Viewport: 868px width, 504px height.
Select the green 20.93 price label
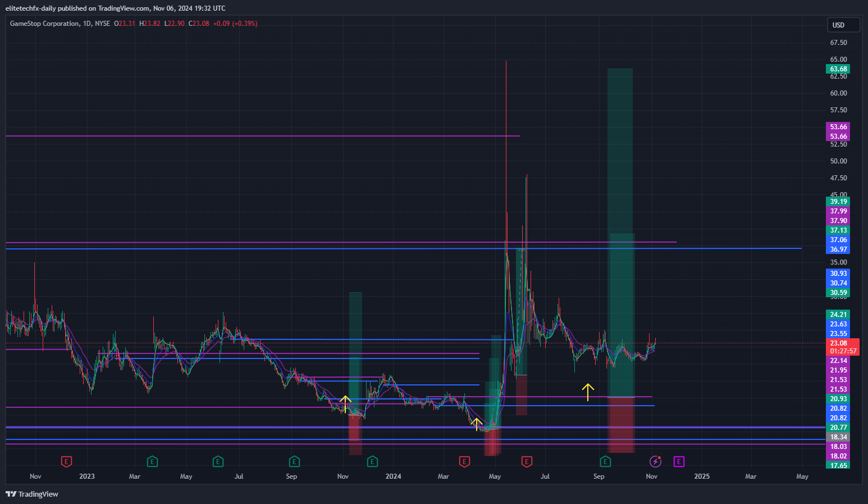838,399
